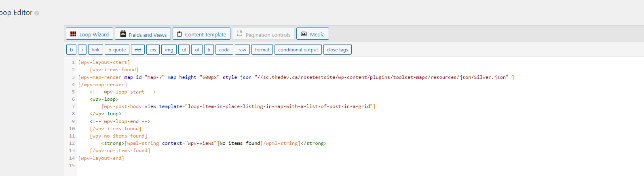Click the <wpv-loop> opening tag line

tap(104, 99)
